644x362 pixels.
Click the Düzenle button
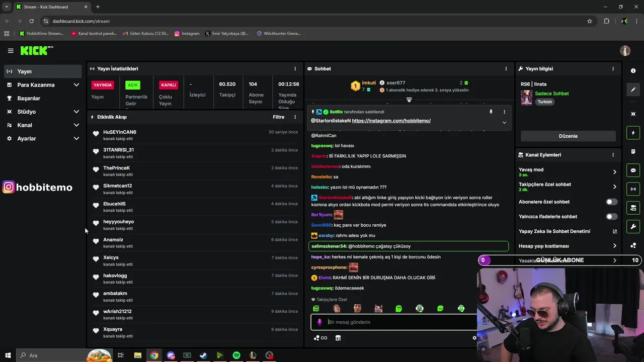click(x=568, y=136)
